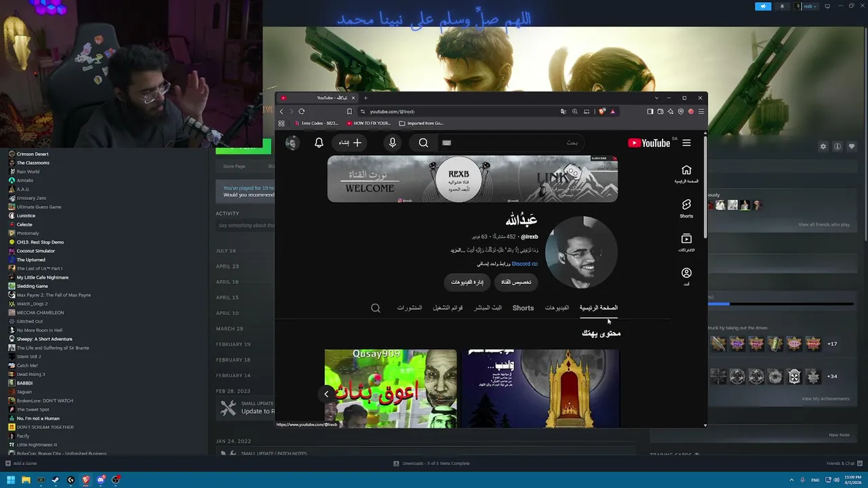868x488 pixels.
Task: Reload the YouTube page in the browser
Action: point(302,112)
